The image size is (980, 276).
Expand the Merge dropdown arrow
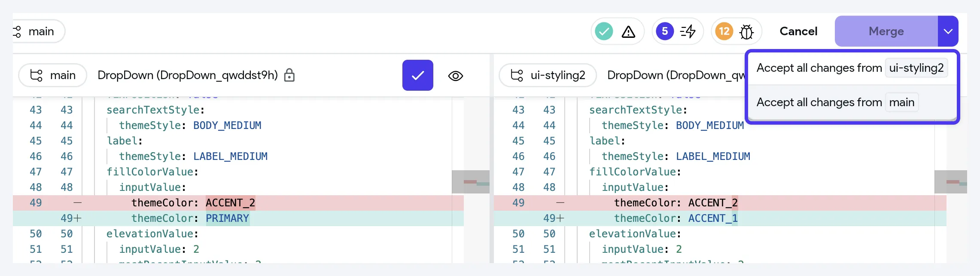948,31
